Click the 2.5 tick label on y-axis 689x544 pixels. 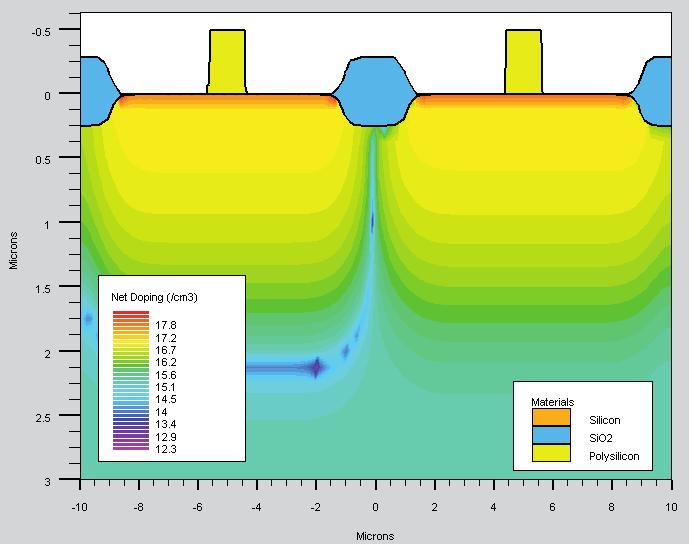pyautogui.click(x=43, y=417)
